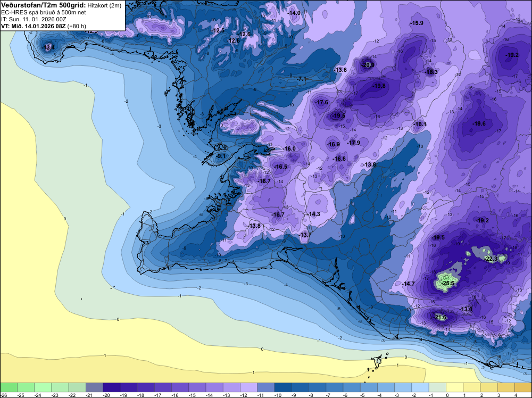Select the -16.0 temperature value
The height and width of the screenshot is (398, 532).
(x=289, y=148)
